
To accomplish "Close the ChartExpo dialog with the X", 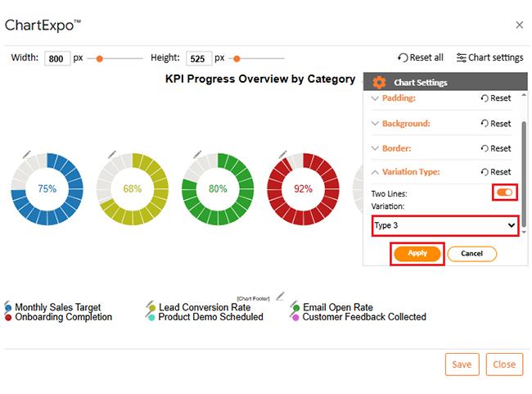I will (519, 25).
